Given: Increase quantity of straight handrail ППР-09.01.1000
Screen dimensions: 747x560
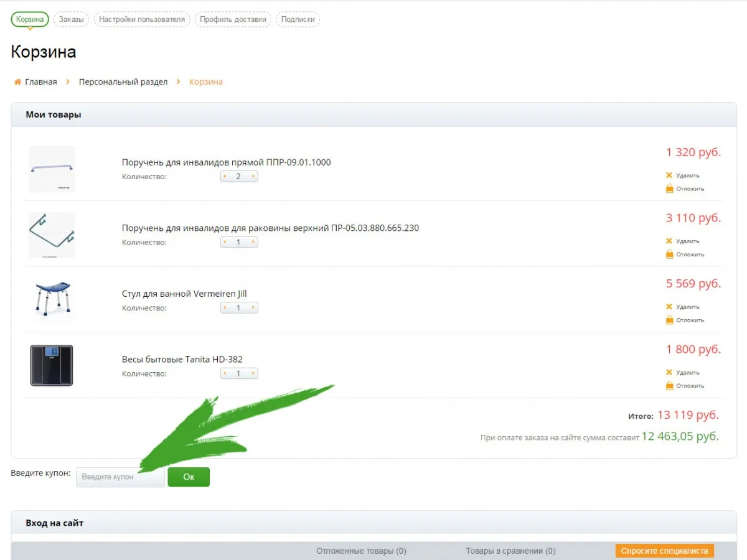Looking at the screenshot, I should (253, 177).
